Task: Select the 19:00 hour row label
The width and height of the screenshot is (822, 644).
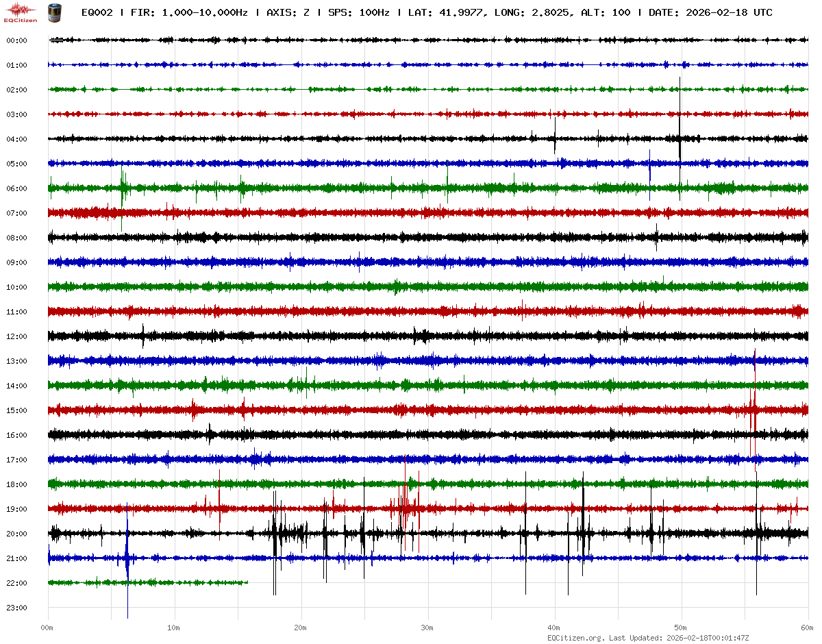Action: pyautogui.click(x=16, y=509)
